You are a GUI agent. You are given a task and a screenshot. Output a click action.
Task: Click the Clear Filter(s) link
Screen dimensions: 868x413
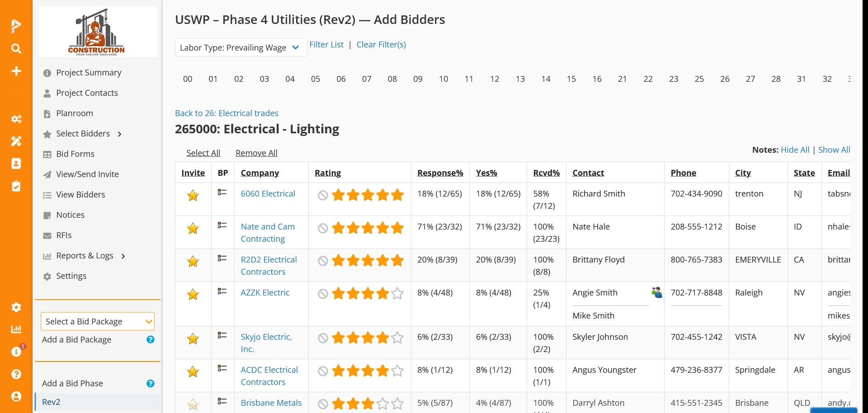click(x=381, y=45)
